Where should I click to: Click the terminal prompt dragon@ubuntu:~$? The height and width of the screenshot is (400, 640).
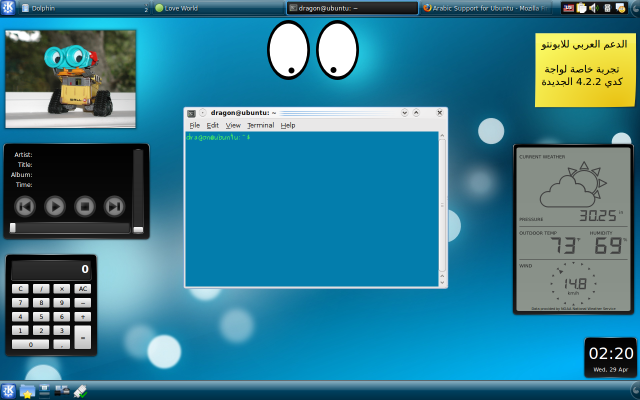pyautogui.click(x=218, y=138)
